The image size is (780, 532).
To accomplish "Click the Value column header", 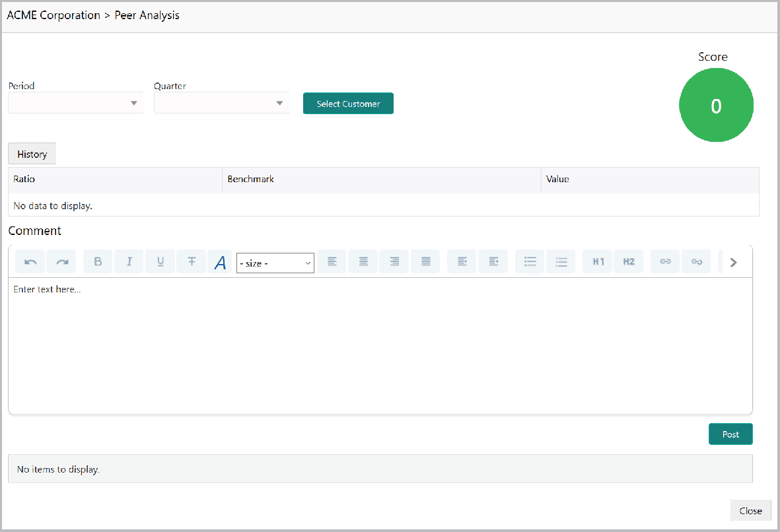I will point(650,180).
